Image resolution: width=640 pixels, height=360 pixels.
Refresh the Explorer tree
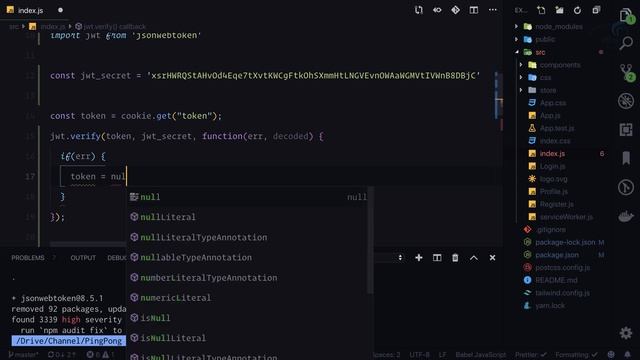[x=577, y=10]
